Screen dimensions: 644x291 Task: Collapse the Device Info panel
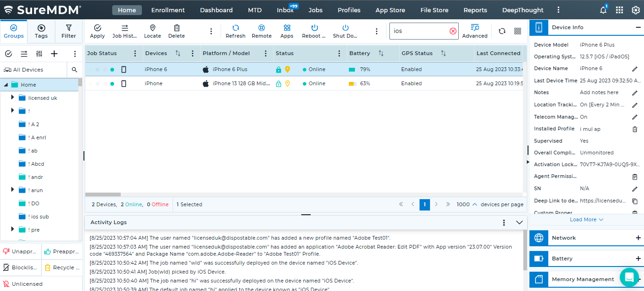[638, 27]
